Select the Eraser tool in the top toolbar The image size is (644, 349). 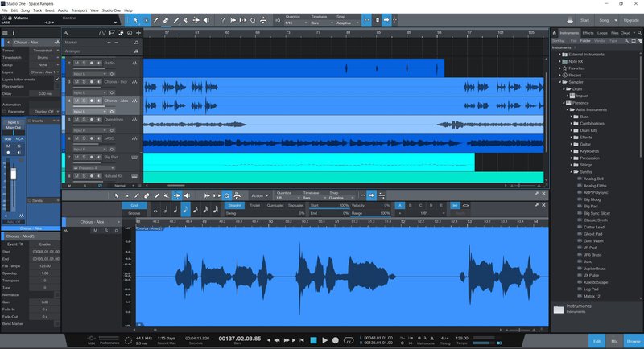pyautogui.click(x=166, y=20)
